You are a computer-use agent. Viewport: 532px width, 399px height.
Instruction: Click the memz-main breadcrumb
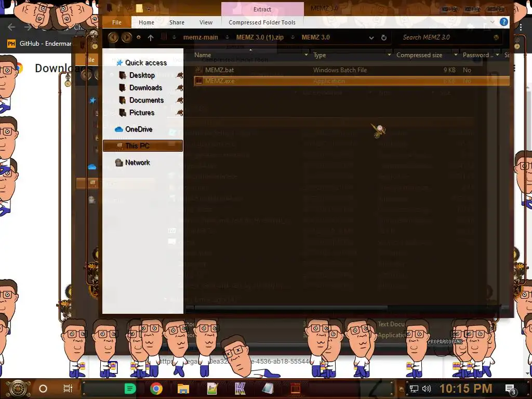[201, 37]
